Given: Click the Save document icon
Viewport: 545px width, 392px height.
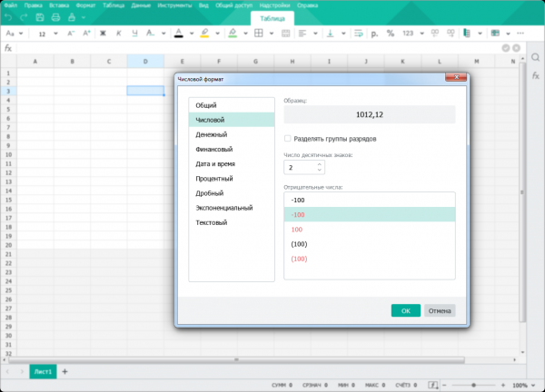Looking at the screenshot, I should coord(38,17).
